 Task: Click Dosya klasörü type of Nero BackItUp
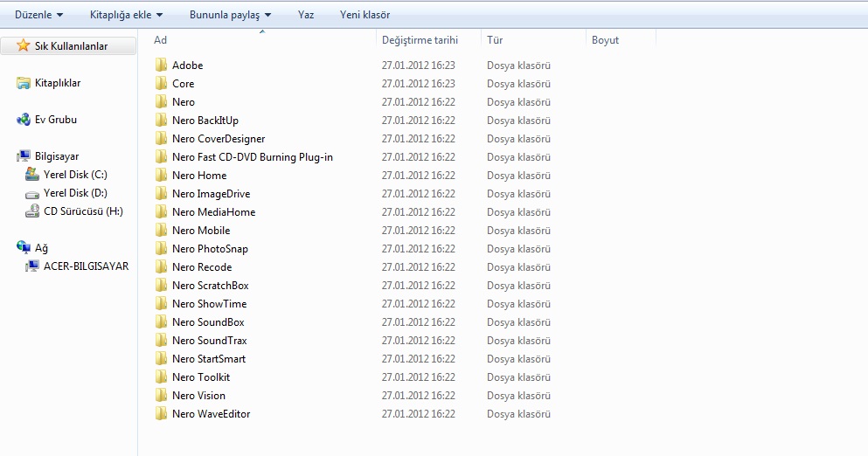(x=518, y=120)
